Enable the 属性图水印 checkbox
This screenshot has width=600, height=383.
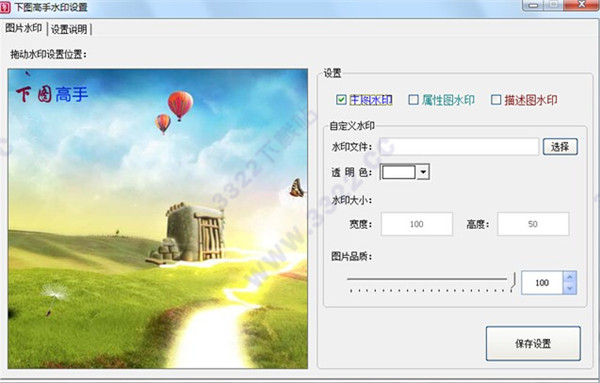(413, 100)
